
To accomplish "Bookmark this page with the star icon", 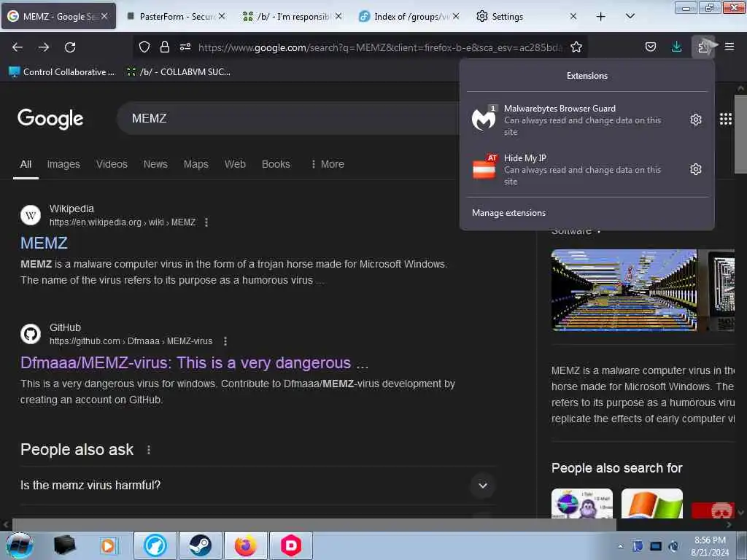I will (576, 47).
